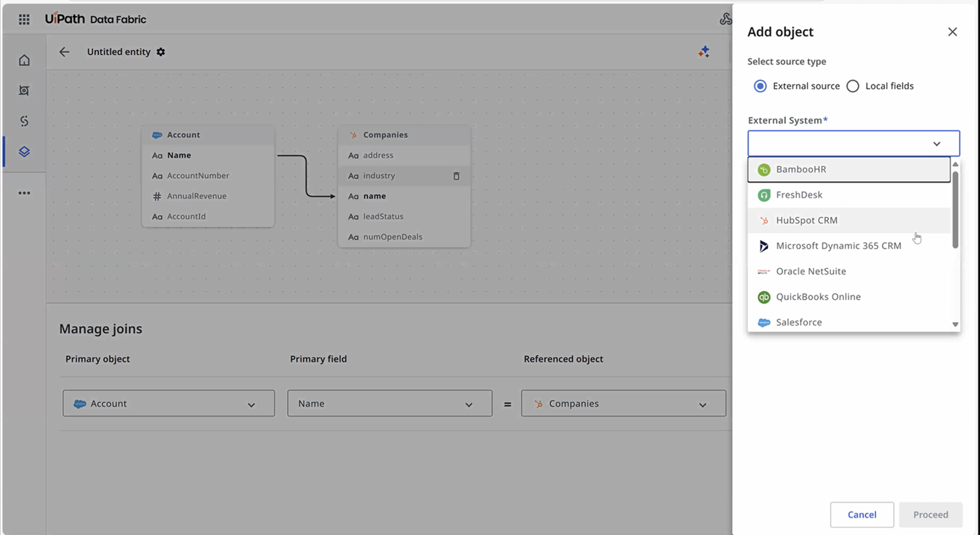980x535 pixels.
Task: Go to Home in the sidebar
Action: [24, 60]
